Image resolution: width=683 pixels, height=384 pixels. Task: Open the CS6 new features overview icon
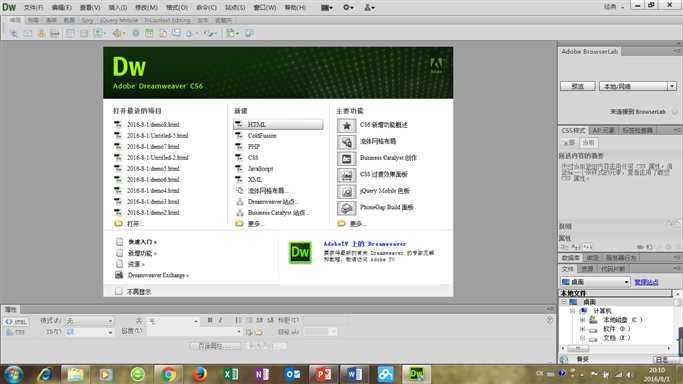[x=347, y=125]
